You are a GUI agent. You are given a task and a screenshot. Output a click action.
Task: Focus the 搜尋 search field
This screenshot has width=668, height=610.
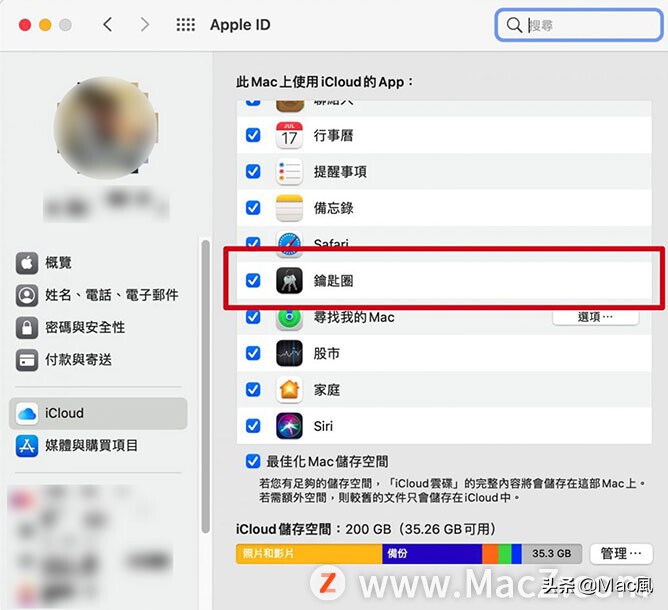tap(579, 25)
